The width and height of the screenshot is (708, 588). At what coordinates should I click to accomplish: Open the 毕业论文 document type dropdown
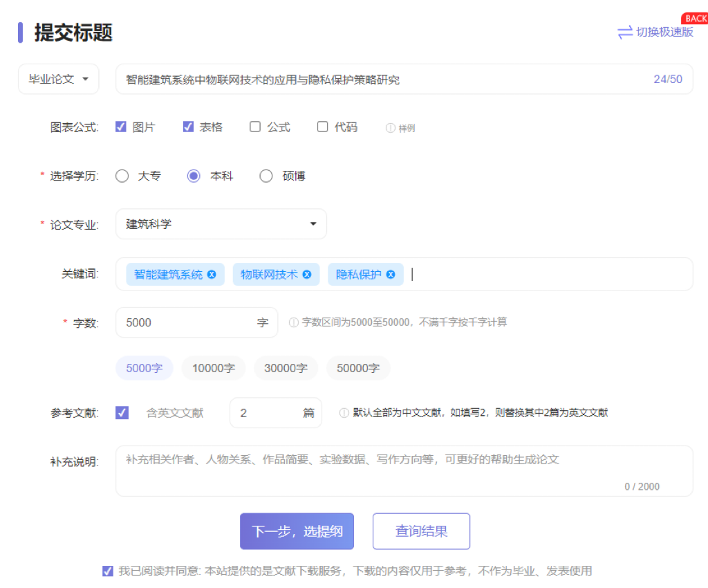pyautogui.click(x=59, y=79)
